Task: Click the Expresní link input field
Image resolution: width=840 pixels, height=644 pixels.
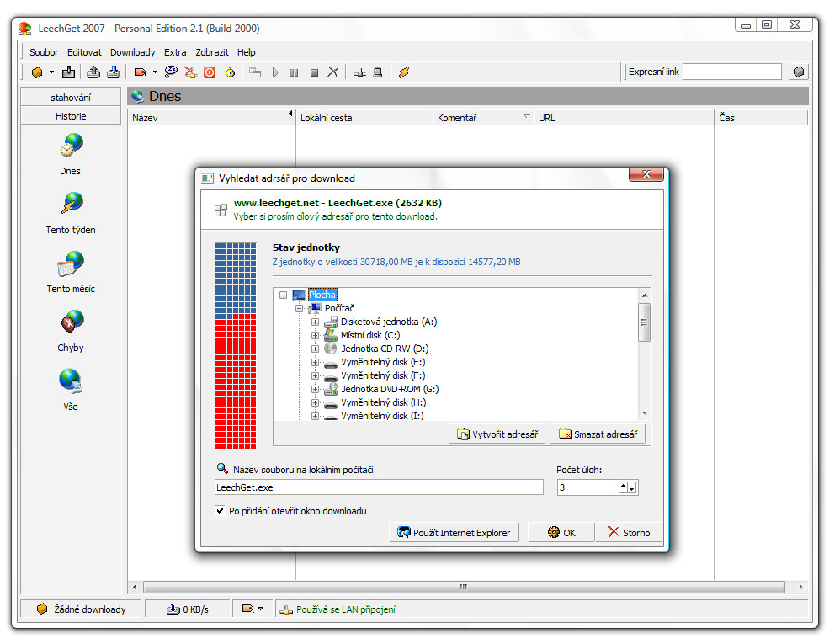Action: click(731, 72)
